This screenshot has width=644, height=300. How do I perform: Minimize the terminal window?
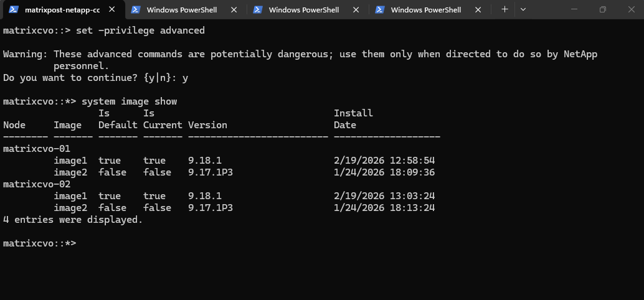point(573,9)
